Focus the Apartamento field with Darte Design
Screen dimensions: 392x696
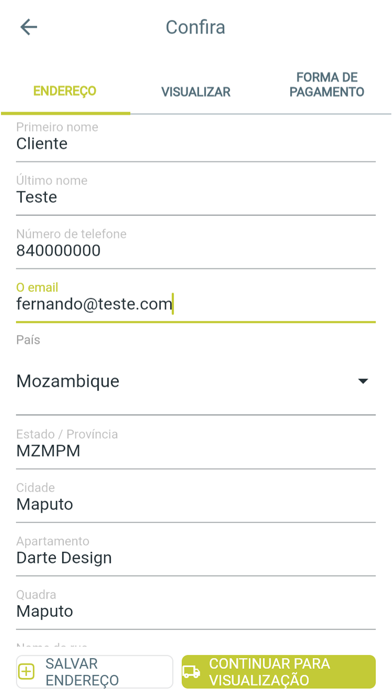coord(196,555)
